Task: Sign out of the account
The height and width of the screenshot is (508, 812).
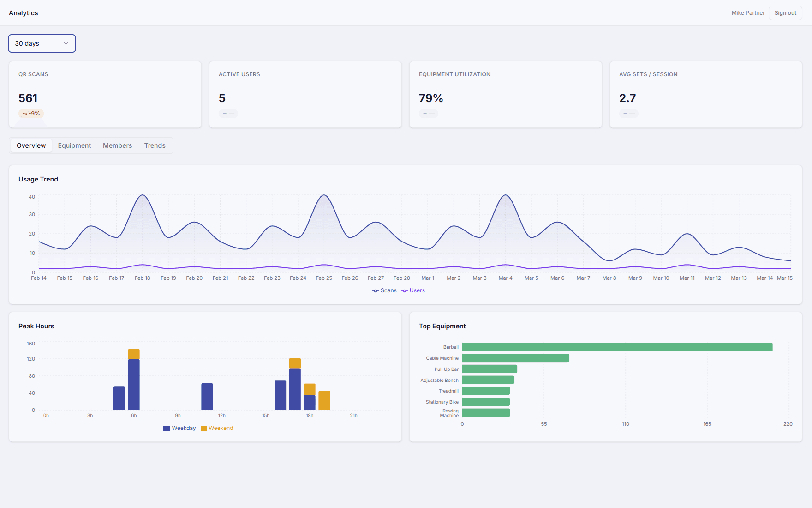Action: click(785, 13)
